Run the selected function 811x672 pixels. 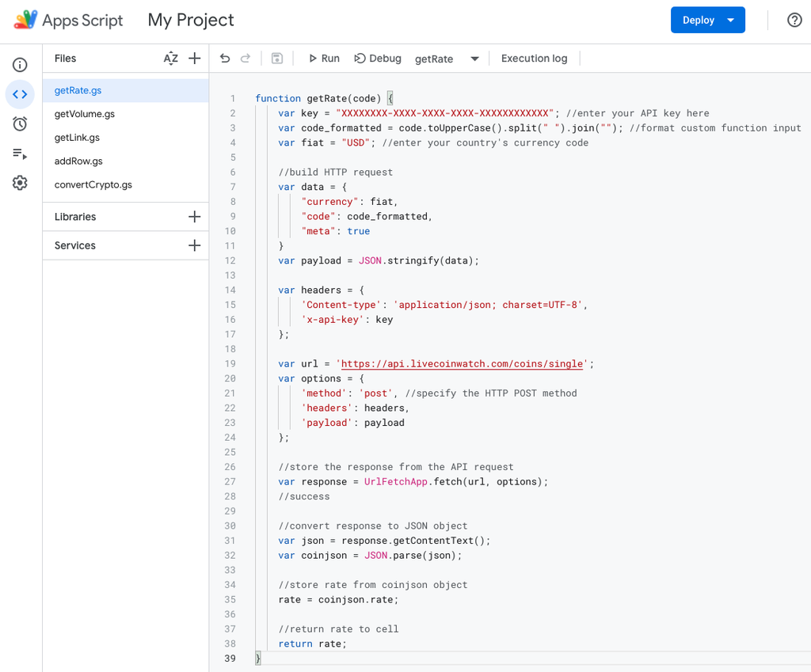pyautogui.click(x=324, y=59)
